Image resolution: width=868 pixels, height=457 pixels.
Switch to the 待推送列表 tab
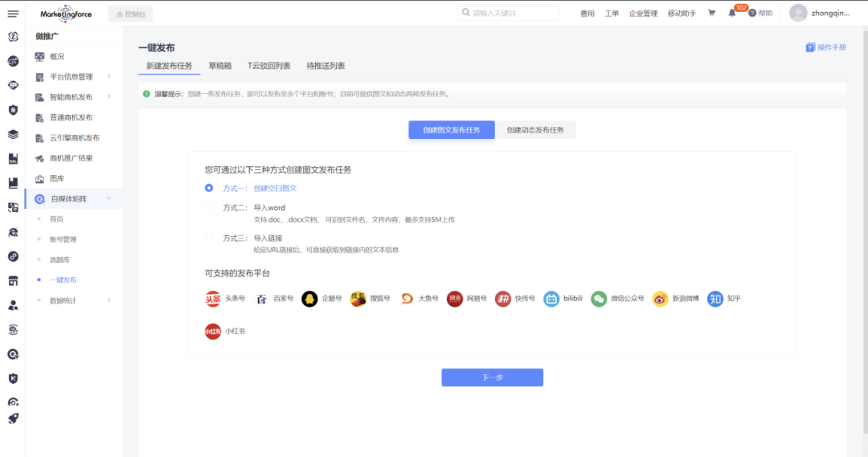pos(325,66)
